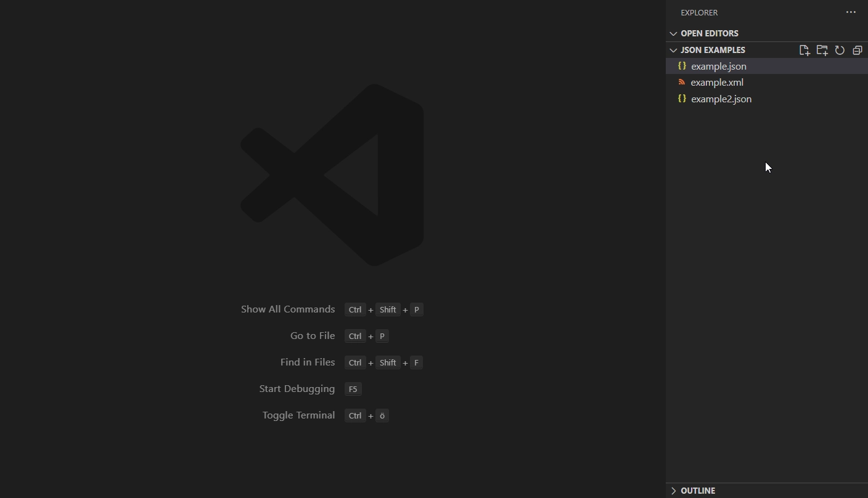
Task: Collapse all folders in Explorer
Action: pos(858,51)
